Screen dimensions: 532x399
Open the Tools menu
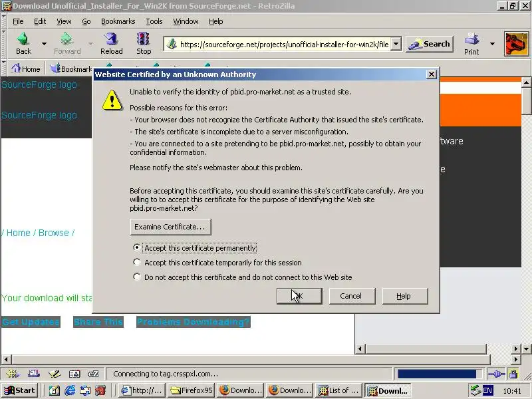click(154, 21)
